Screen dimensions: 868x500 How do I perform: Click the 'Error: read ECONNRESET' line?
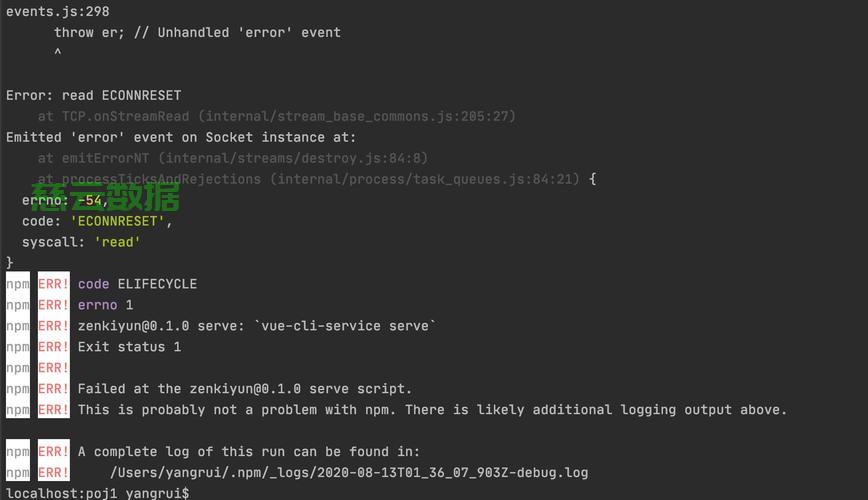pos(94,96)
